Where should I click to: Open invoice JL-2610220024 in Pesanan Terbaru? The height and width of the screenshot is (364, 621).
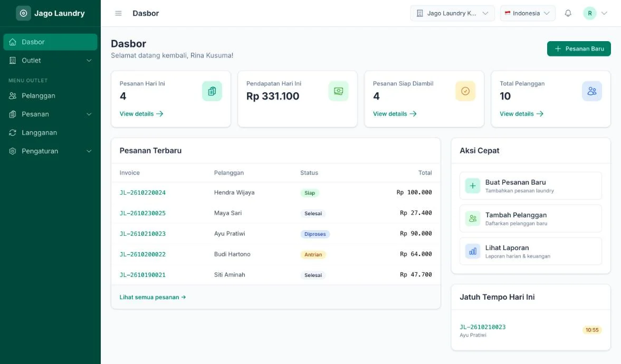pos(142,193)
